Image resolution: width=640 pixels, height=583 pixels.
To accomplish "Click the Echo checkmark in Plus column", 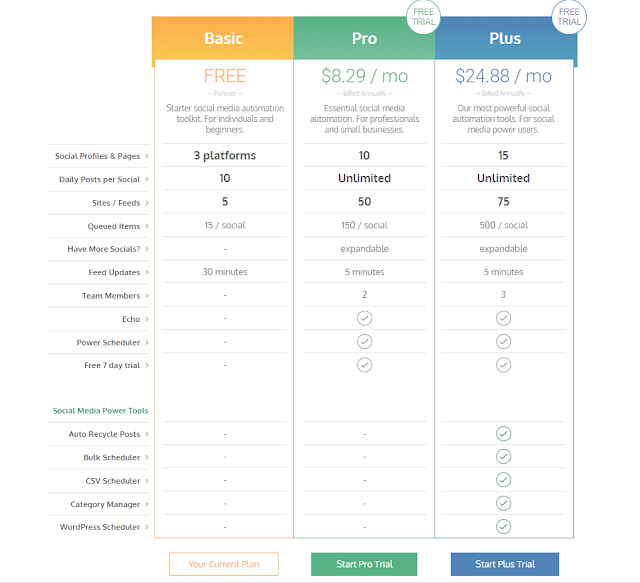I will (503, 318).
